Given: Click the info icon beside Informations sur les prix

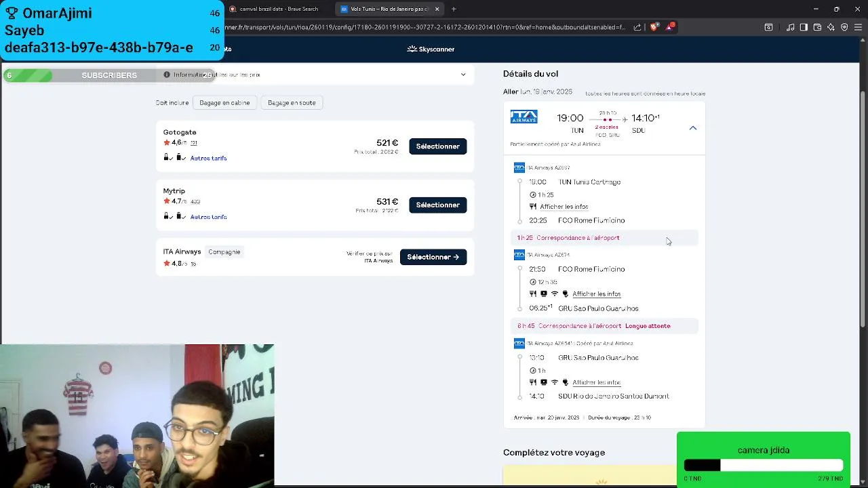Looking at the screenshot, I should pyautogui.click(x=167, y=75).
